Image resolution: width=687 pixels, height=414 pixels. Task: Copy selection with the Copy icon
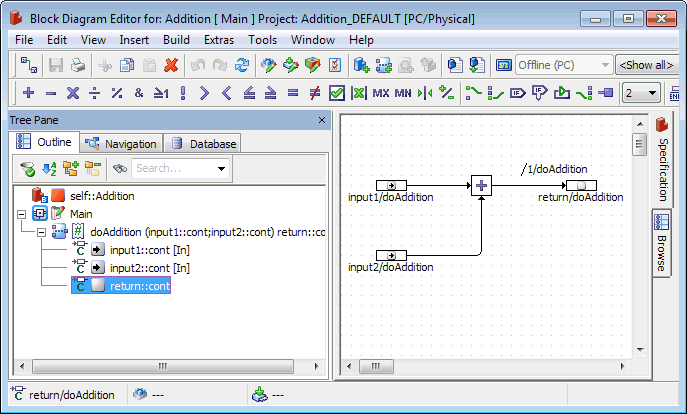point(127,66)
